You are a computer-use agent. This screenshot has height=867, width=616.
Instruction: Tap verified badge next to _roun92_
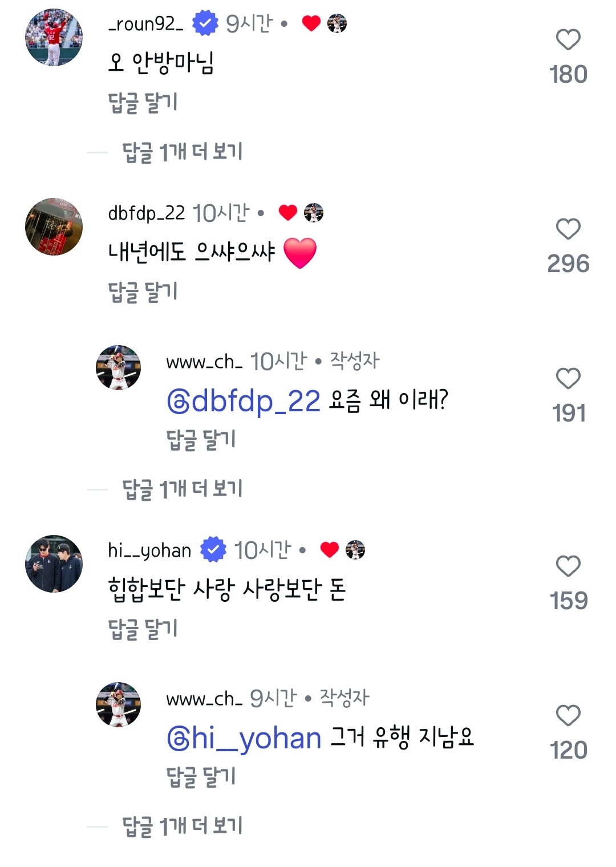click(x=205, y=23)
